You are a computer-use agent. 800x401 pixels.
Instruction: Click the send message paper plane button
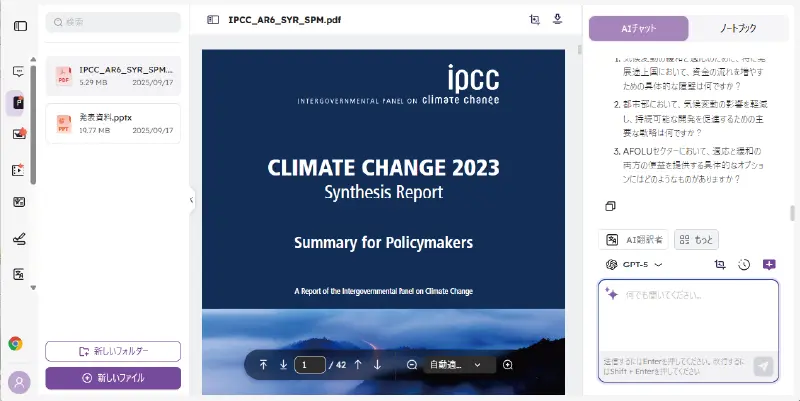(763, 366)
